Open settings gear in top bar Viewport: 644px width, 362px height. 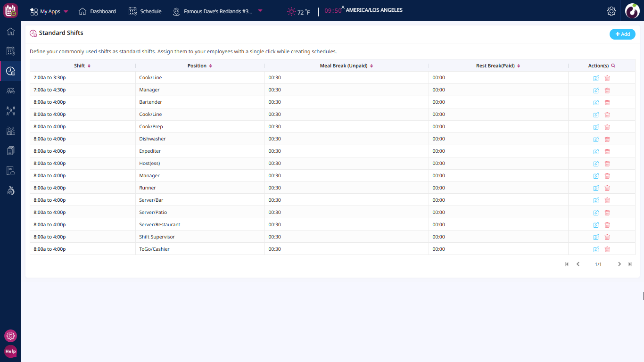pos(611,11)
